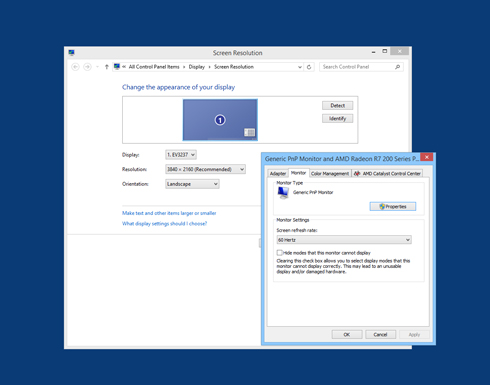Open the address bar history dropdown

(300, 67)
